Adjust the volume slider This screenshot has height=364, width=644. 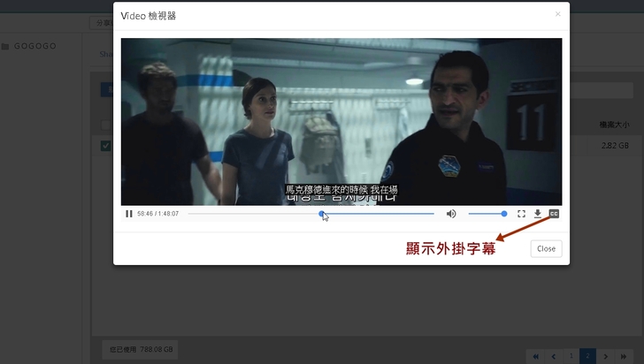tap(487, 214)
